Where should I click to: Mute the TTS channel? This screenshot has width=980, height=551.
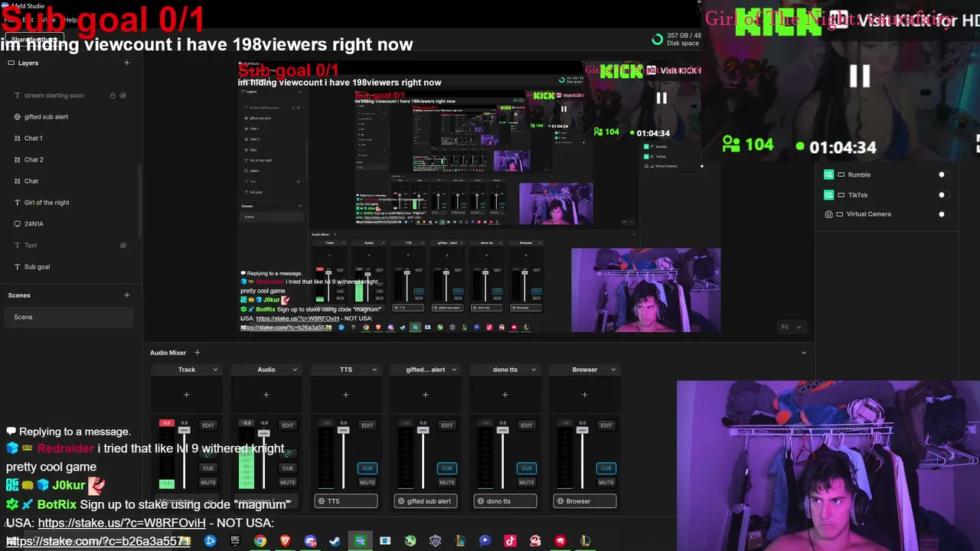367,483
